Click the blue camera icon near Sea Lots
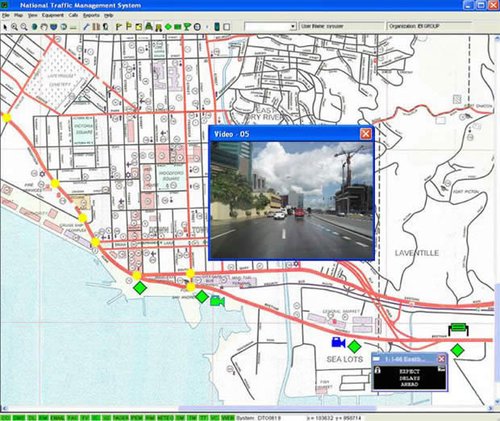 click(x=338, y=342)
